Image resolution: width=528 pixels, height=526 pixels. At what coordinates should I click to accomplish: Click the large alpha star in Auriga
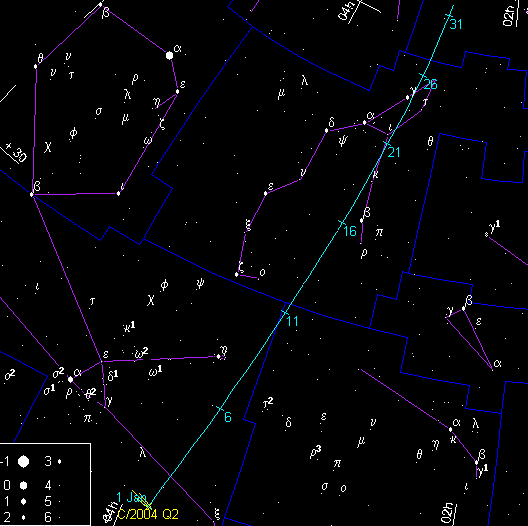tap(170, 55)
